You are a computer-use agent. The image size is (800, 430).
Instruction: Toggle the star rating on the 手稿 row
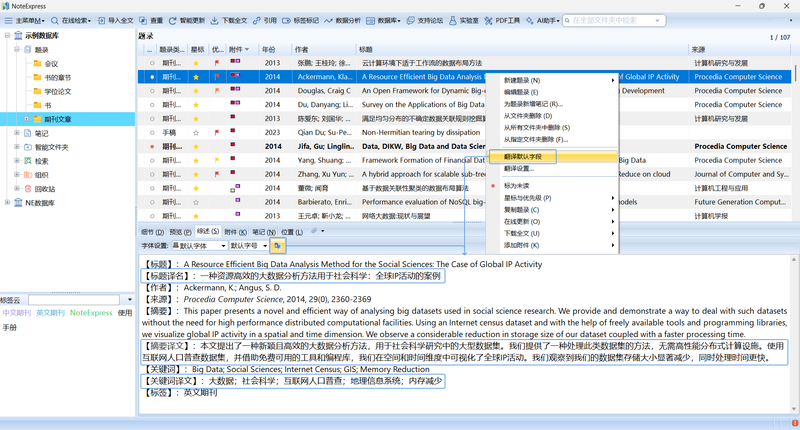(196, 133)
